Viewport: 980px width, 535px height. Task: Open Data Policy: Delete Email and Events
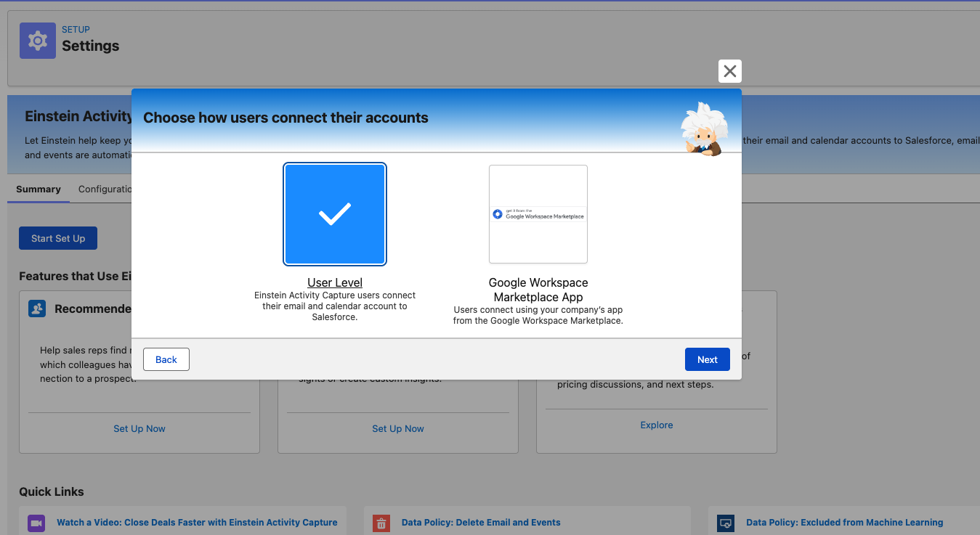click(481, 522)
